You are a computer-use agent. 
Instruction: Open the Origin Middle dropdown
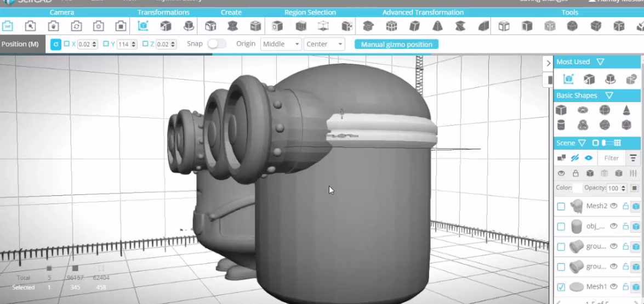click(x=281, y=44)
